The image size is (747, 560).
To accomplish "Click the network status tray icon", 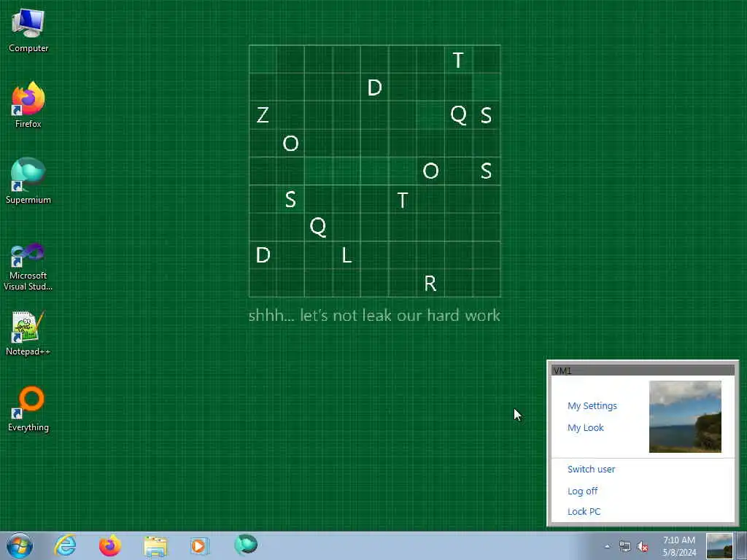I will (x=624, y=546).
